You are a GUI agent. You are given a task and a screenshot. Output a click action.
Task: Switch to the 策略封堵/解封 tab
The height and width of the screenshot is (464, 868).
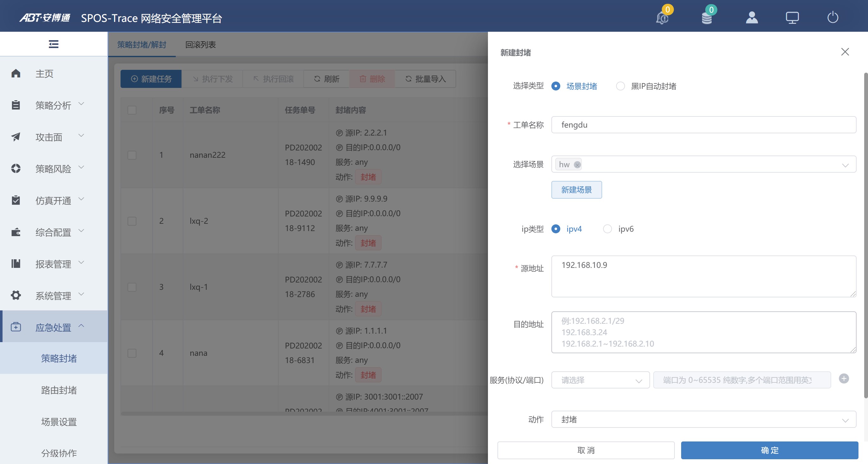tap(142, 44)
